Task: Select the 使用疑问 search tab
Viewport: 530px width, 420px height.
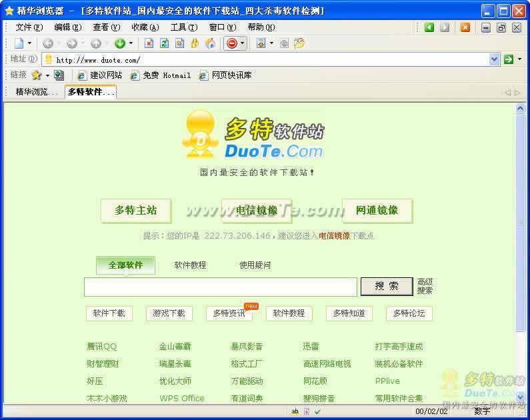Action: (255, 265)
